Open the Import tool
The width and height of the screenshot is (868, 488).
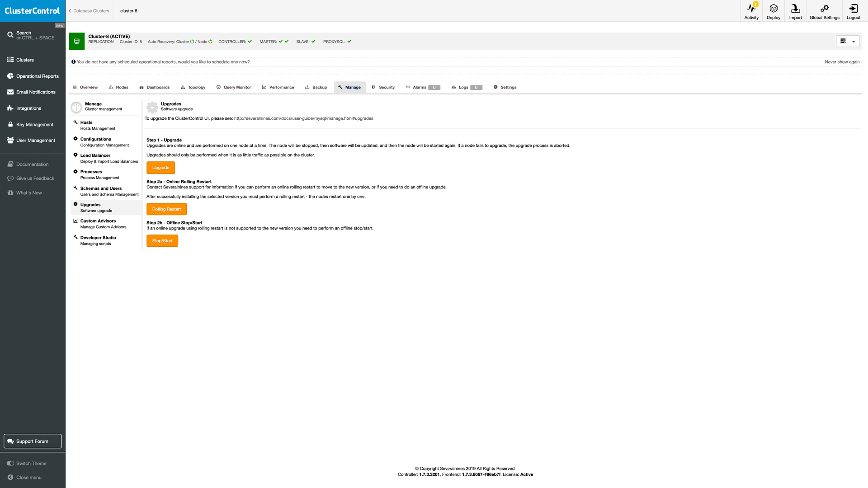pos(795,11)
